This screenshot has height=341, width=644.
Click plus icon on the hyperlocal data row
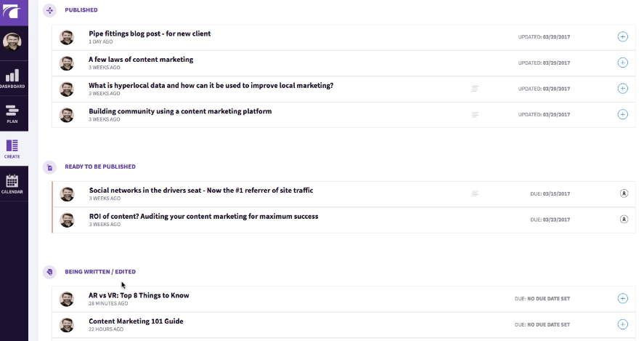click(622, 89)
